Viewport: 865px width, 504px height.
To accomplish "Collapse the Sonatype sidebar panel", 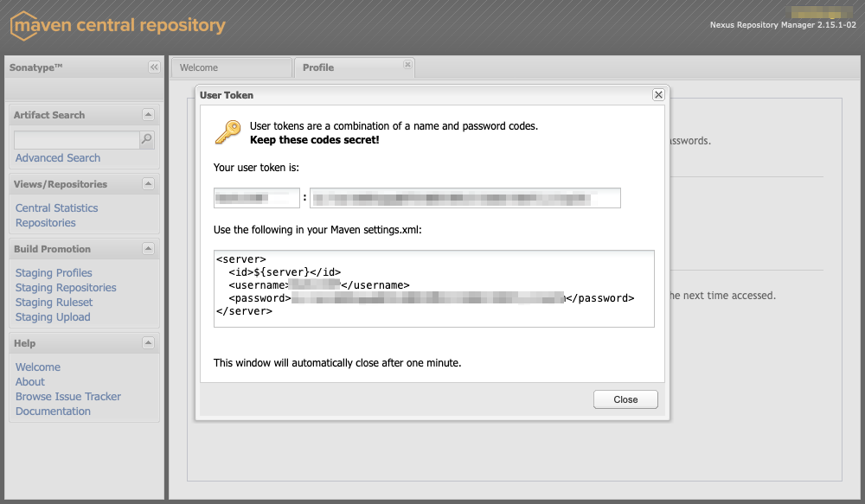I will tap(154, 67).
